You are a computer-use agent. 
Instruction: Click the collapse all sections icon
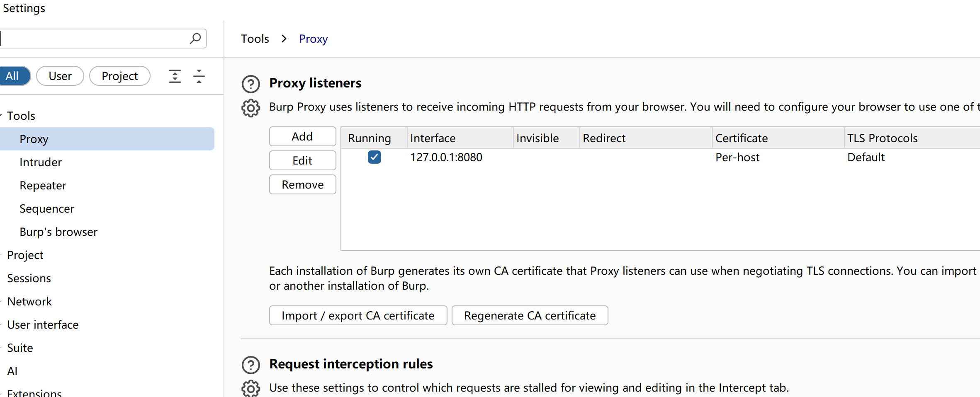click(x=199, y=76)
